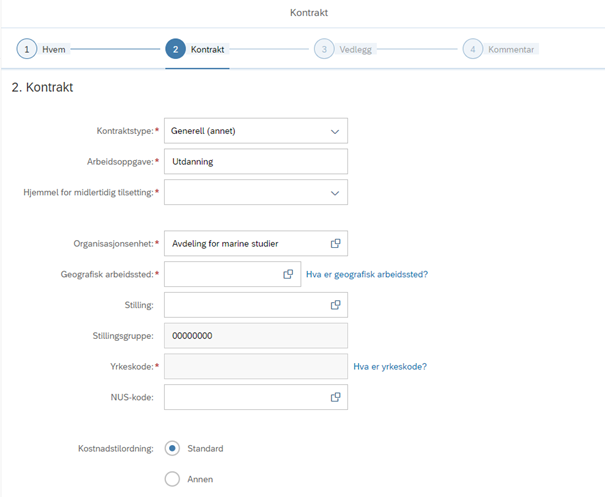Viewport: 605px width, 497px height.
Task: Switch to the Vedlegg step label
Action: point(356,49)
